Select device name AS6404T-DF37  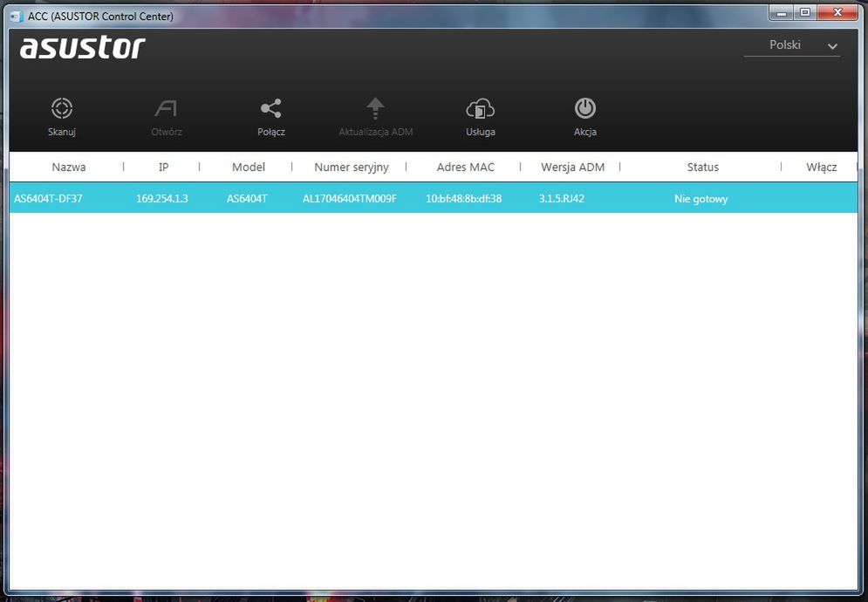(48, 199)
